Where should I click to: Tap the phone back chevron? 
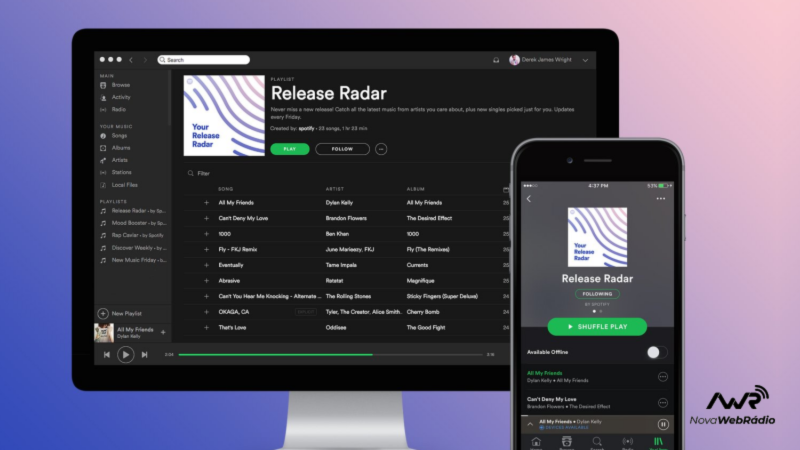[529, 199]
